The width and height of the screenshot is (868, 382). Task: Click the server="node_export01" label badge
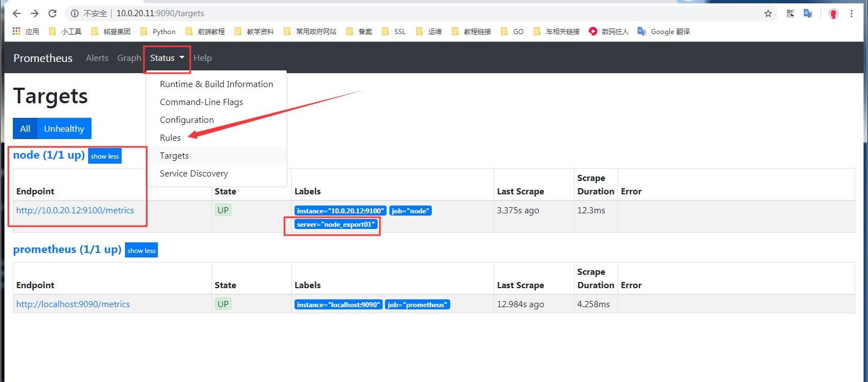336,225
